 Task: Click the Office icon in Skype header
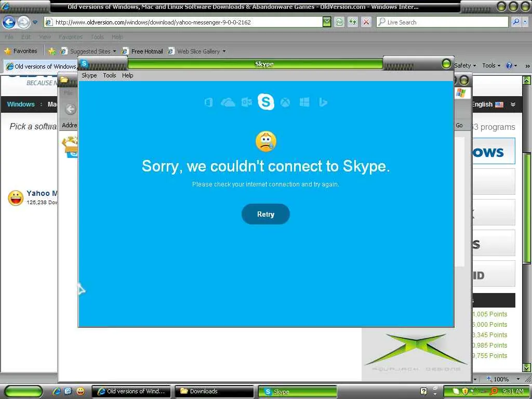point(209,102)
